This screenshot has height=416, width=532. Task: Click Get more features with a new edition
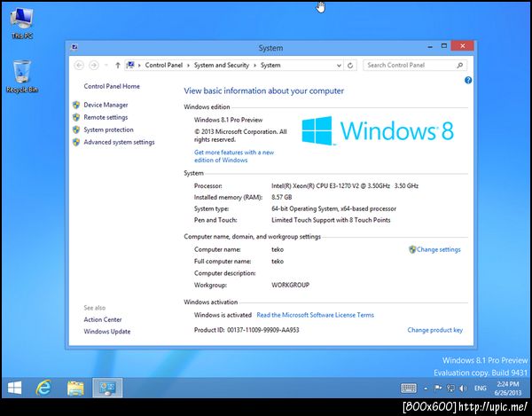234,156
